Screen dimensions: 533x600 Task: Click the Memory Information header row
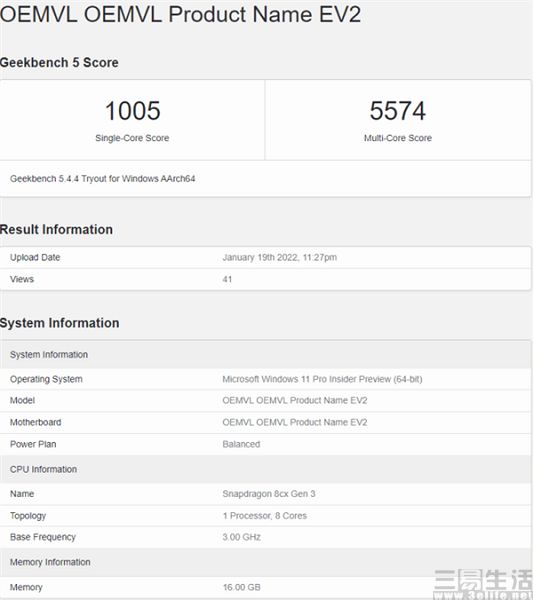(265, 562)
